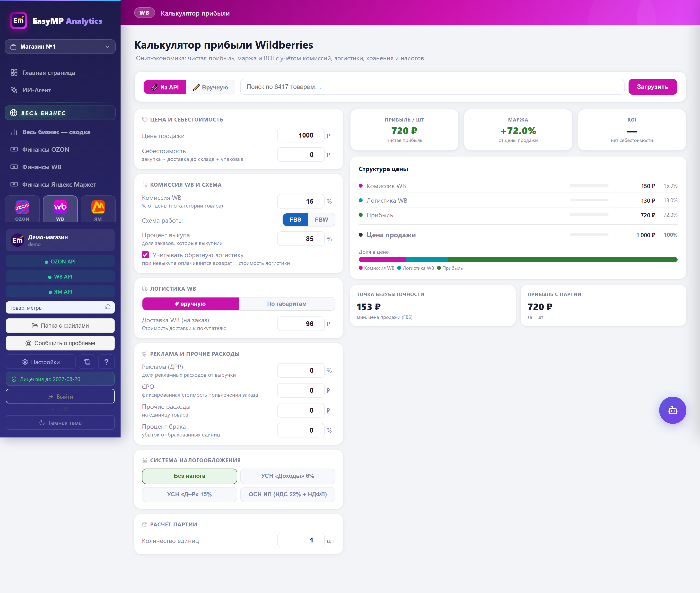This screenshot has width=700, height=593.
Task: Open Главная страница in sidebar
Action: (60, 73)
